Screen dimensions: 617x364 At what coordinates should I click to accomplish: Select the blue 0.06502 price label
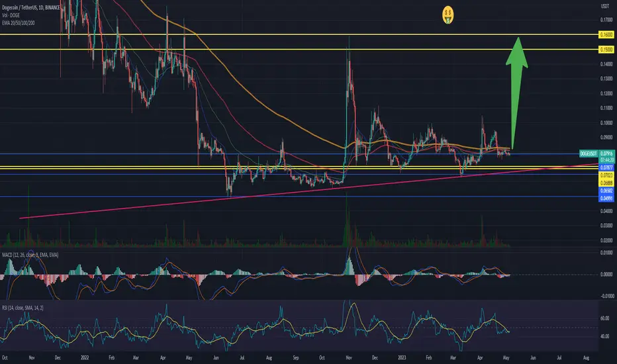tap(606, 191)
